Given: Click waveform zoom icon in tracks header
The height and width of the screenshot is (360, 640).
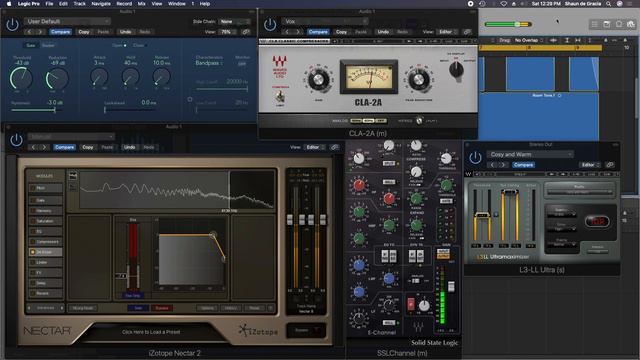Looking at the screenshot, I should click(553, 40).
